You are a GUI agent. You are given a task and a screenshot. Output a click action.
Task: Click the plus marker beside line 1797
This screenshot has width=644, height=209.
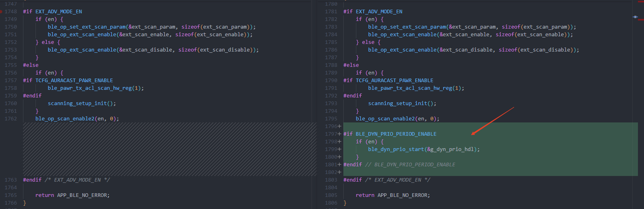[x=339, y=134]
